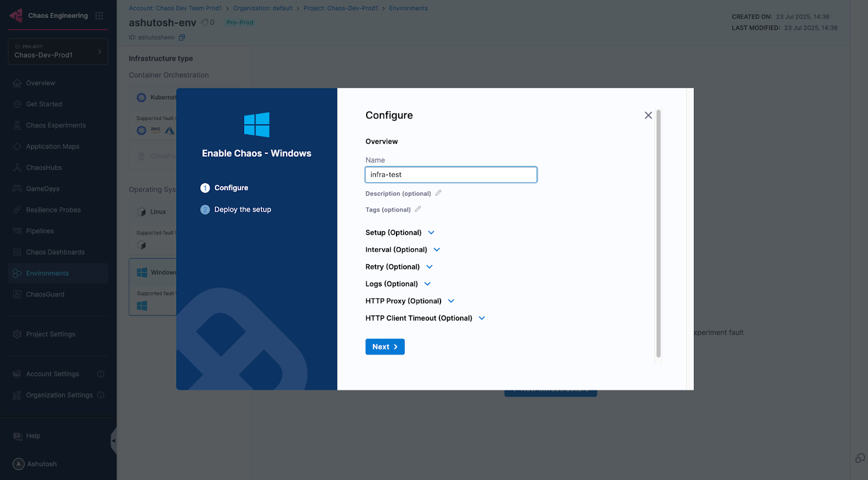Select Environments in sidebar
868x480 pixels.
pyautogui.click(x=58, y=273)
